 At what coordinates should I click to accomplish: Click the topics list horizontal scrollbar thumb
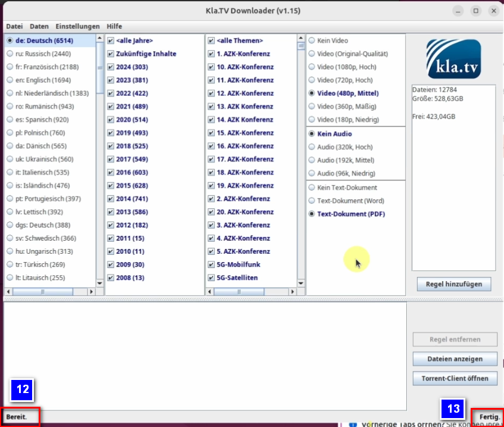coord(239,292)
